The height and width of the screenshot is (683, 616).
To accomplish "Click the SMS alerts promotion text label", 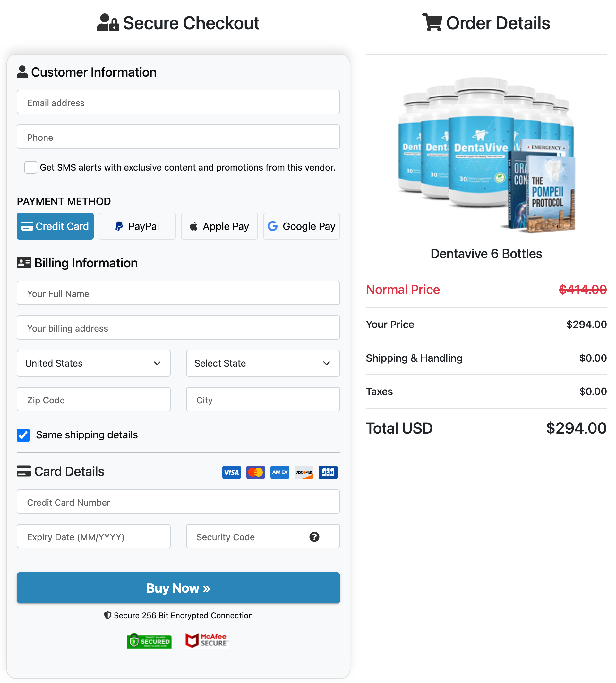I will (x=187, y=167).
